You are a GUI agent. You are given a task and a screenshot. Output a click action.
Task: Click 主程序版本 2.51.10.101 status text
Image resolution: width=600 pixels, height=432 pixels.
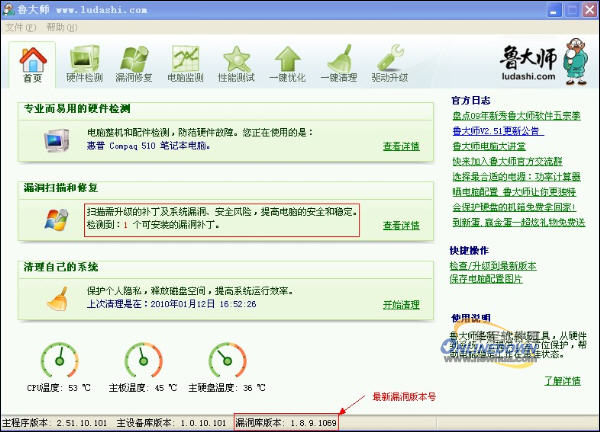[55, 423]
